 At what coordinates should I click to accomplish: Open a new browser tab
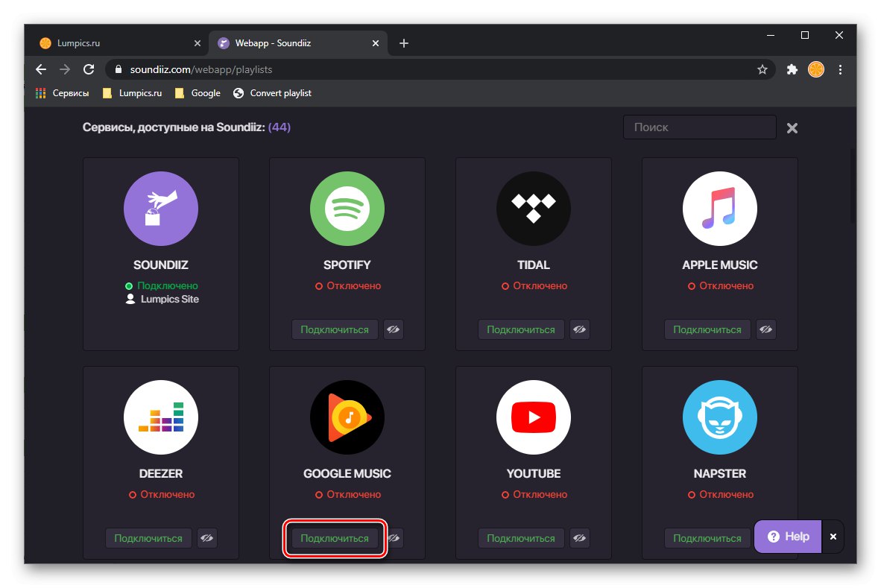point(404,43)
